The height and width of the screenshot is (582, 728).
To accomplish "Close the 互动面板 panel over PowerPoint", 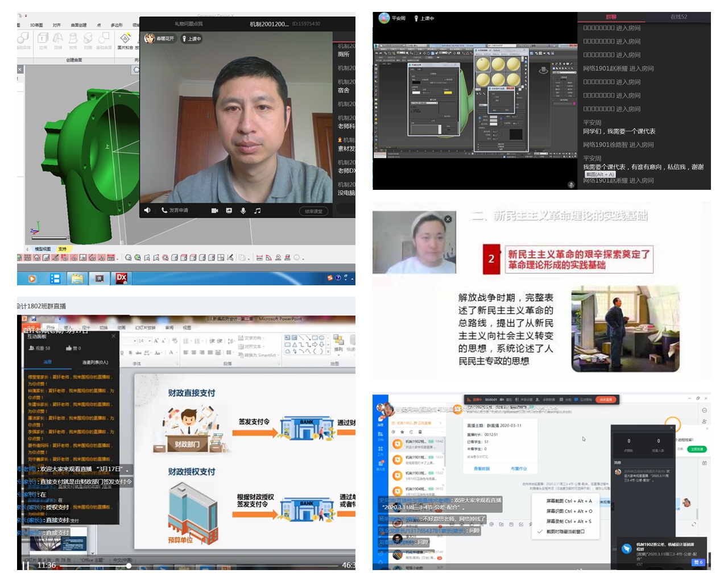I will (113, 336).
